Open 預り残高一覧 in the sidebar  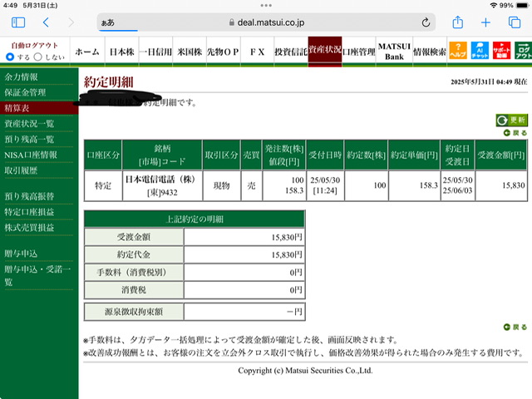coord(29,139)
